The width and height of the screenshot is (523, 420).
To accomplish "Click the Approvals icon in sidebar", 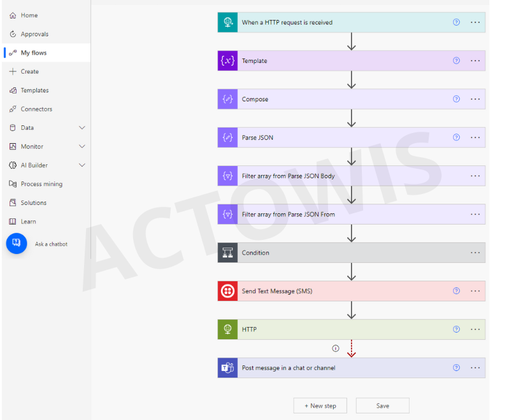I will click(13, 34).
